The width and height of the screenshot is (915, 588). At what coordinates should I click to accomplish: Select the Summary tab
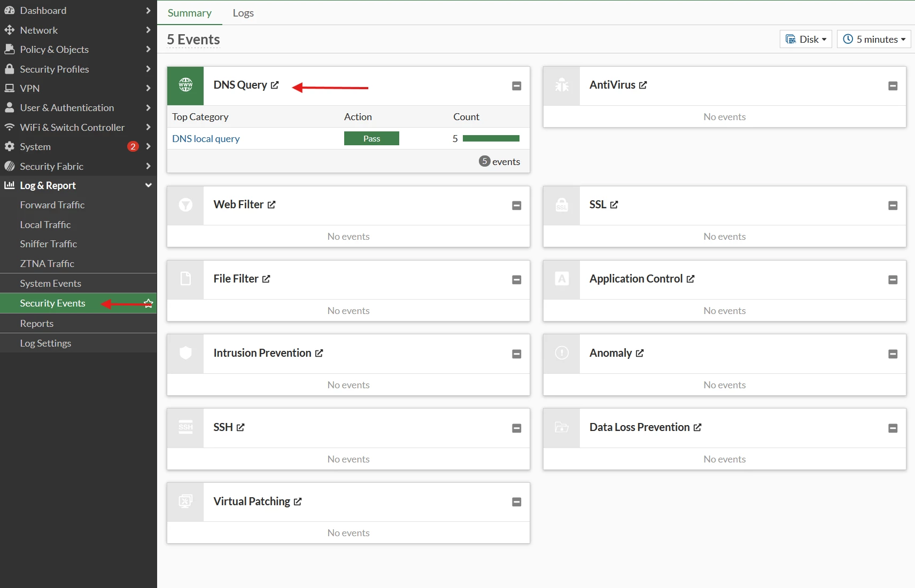click(x=190, y=13)
